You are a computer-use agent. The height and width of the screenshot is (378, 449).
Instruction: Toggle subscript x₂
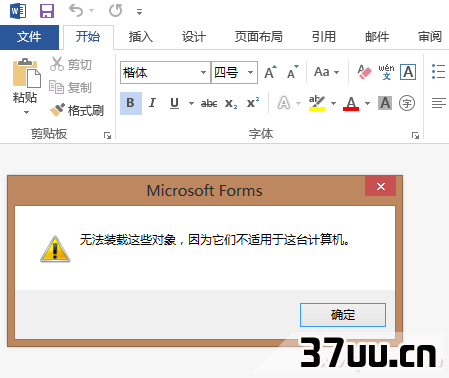tap(231, 103)
